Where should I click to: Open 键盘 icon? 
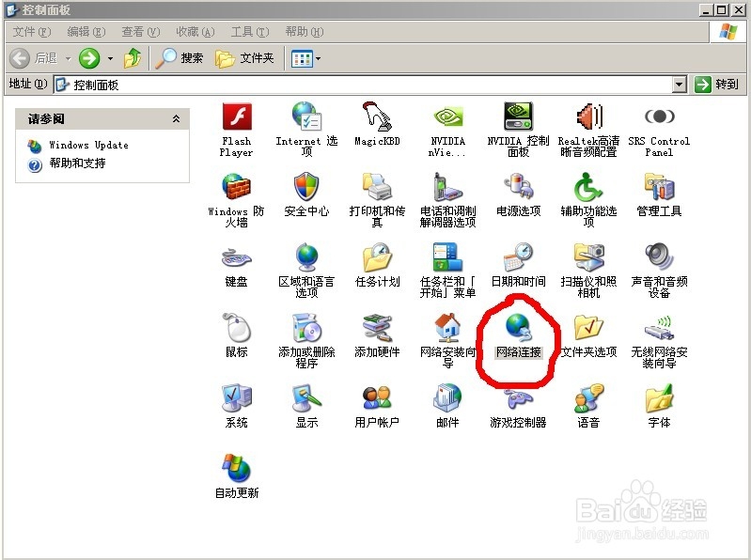[237, 257]
